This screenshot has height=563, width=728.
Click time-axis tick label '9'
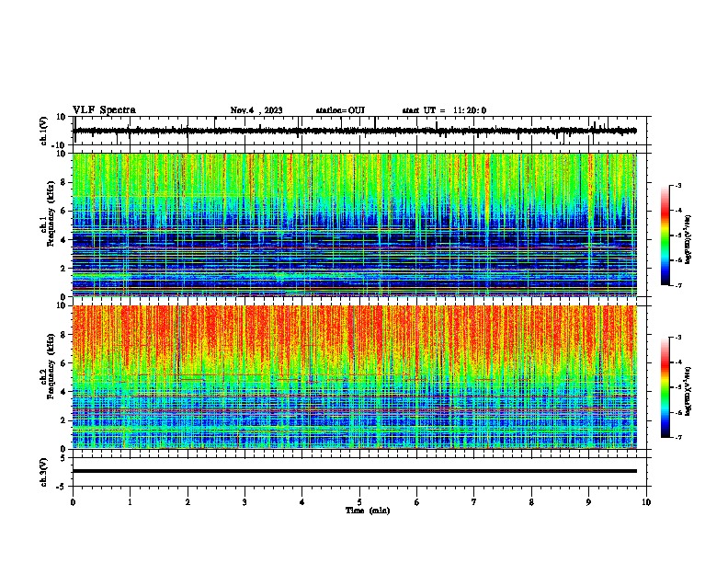click(x=588, y=501)
